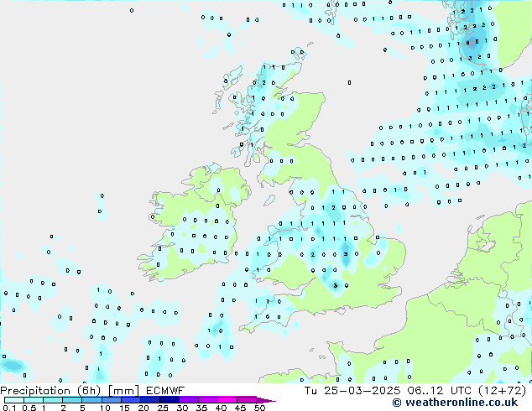Screen dimensions: 532x411
Task: Click the '25' legend value label
Action: tap(163, 408)
